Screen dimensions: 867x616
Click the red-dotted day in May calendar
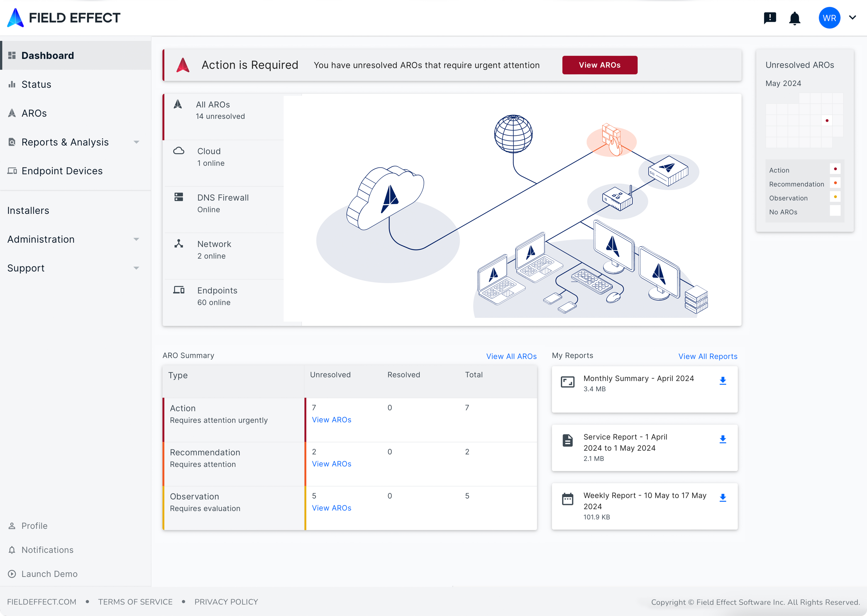click(827, 121)
